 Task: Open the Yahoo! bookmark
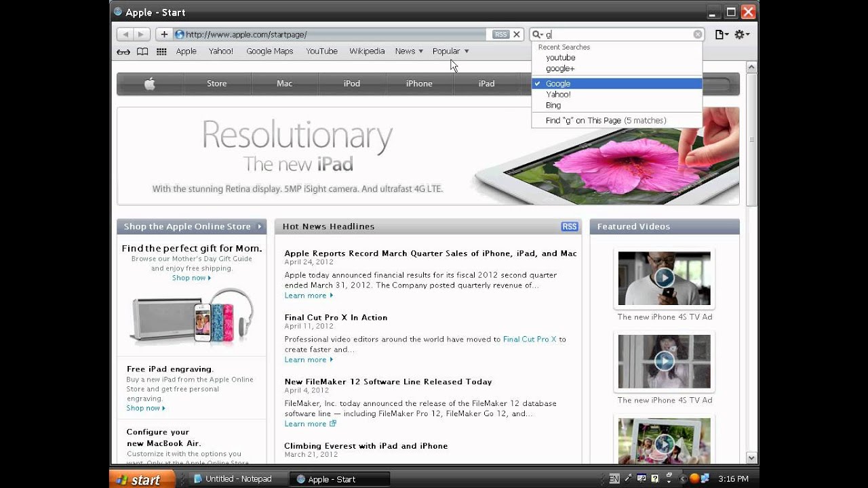coord(220,51)
